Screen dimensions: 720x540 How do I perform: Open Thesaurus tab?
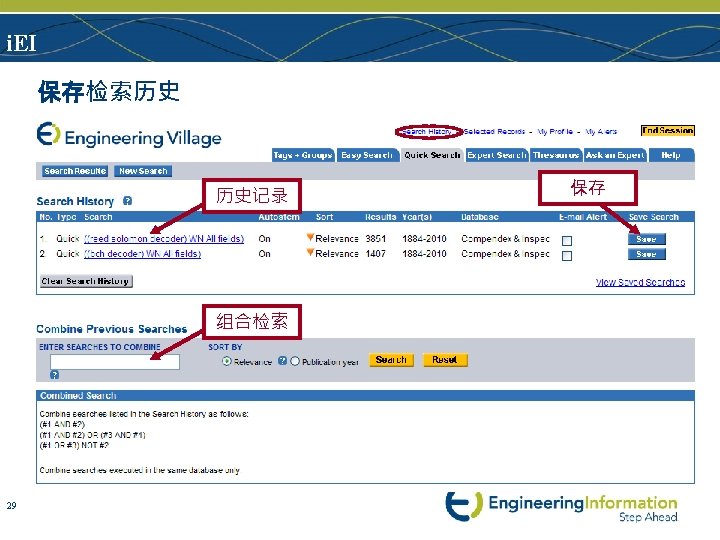click(556, 155)
